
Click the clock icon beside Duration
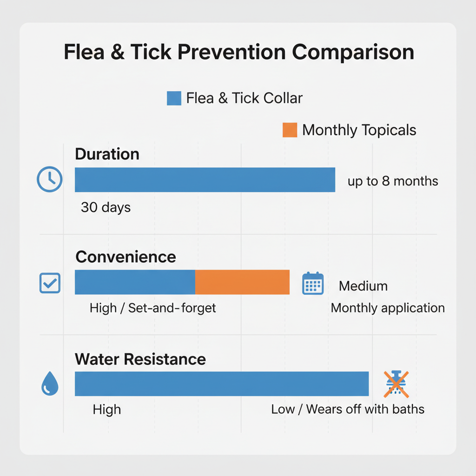click(49, 179)
